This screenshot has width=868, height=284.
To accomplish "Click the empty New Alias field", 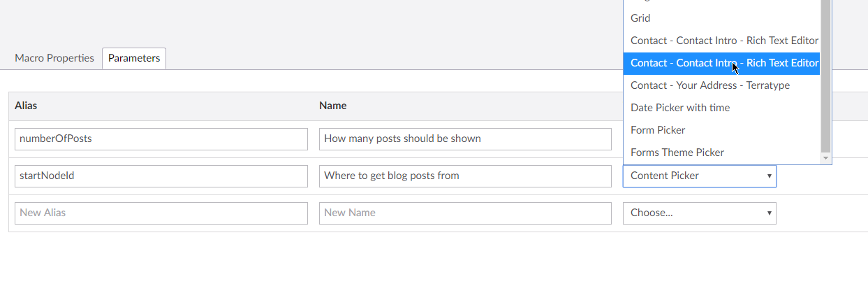I will [161, 213].
